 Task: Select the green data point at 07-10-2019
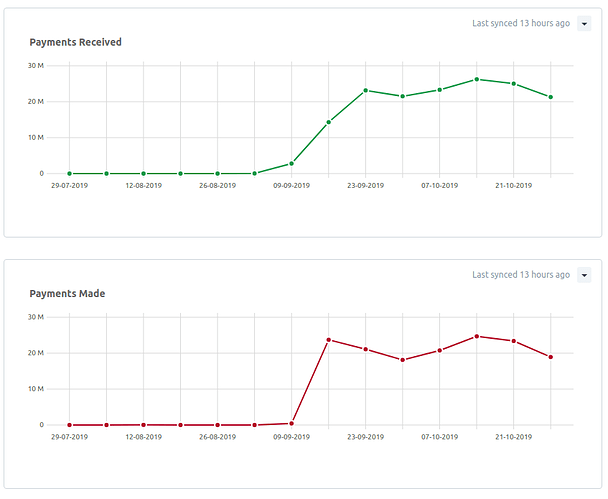coord(440,90)
